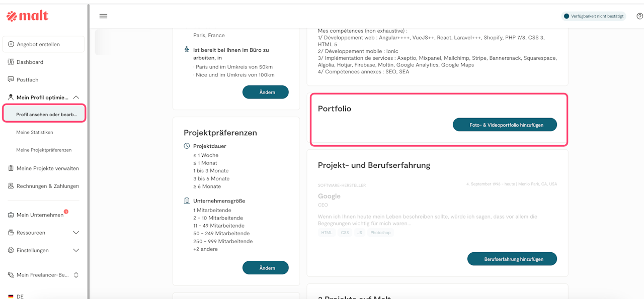This screenshot has width=644, height=299.
Task: Click the Rechnungen & Zahlungen icon
Action: [11, 186]
